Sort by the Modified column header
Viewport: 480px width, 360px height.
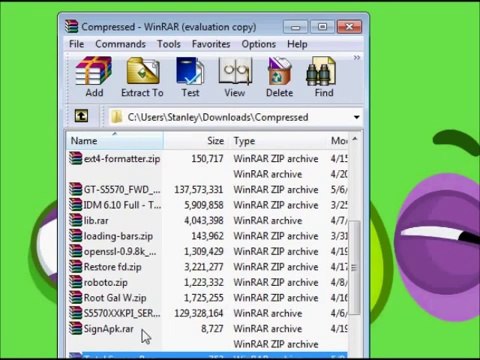point(338,141)
